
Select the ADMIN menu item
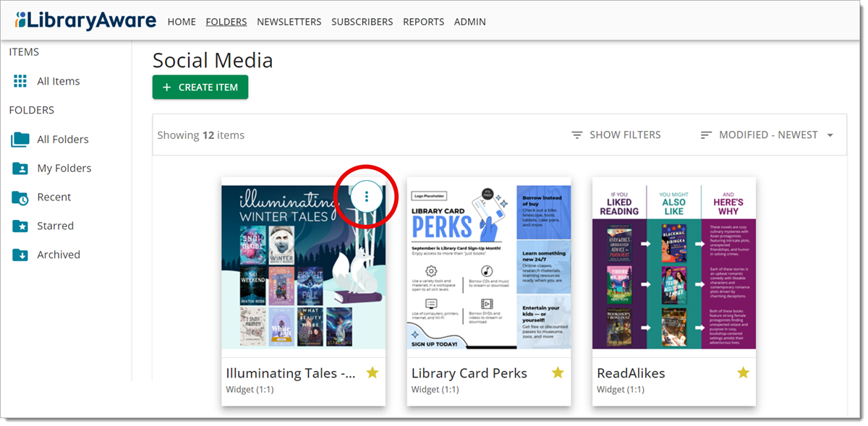click(x=470, y=22)
